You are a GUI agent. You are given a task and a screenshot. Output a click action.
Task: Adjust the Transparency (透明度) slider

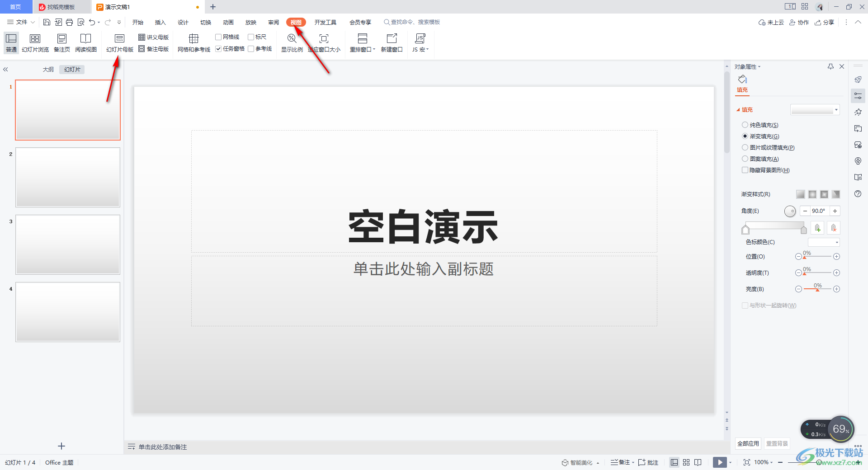[817, 273]
